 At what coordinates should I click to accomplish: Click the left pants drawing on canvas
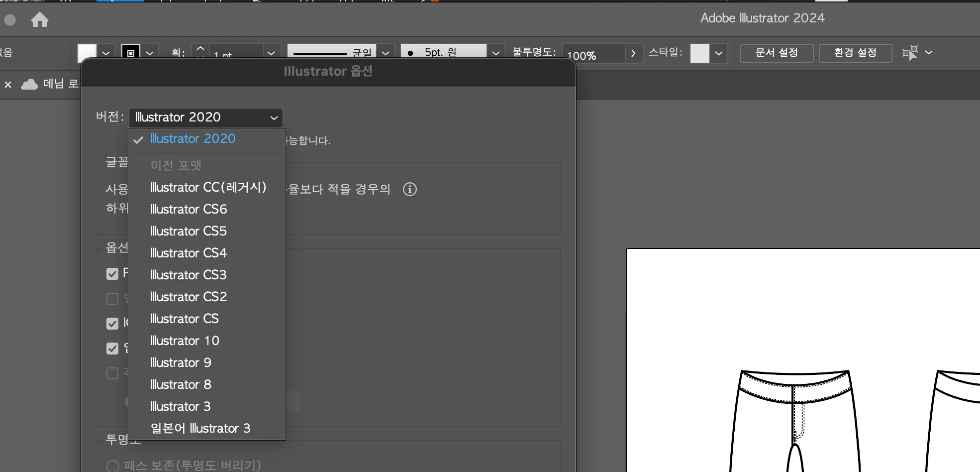pyautogui.click(x=795, y=421)
